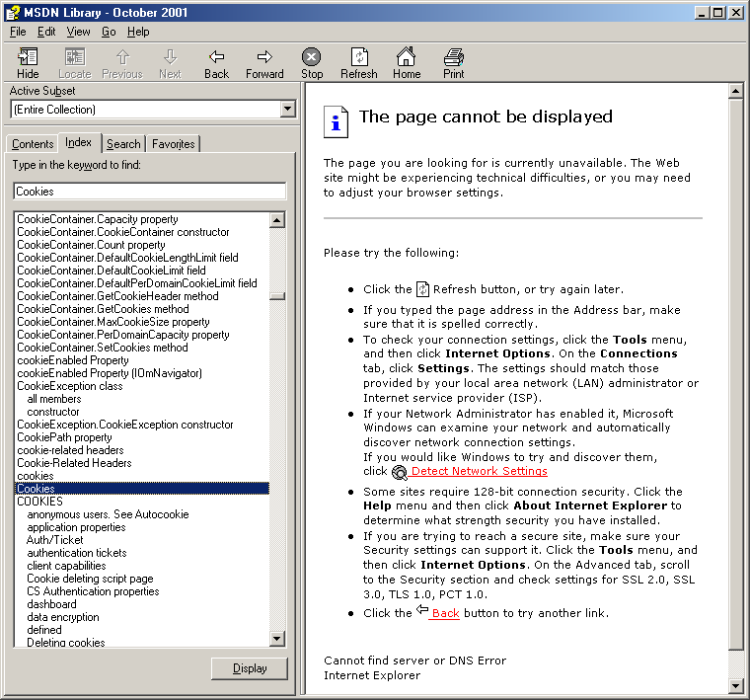Open the Edit menu
This screenshot has height=700, width=750.
click(x=46, y=32)
